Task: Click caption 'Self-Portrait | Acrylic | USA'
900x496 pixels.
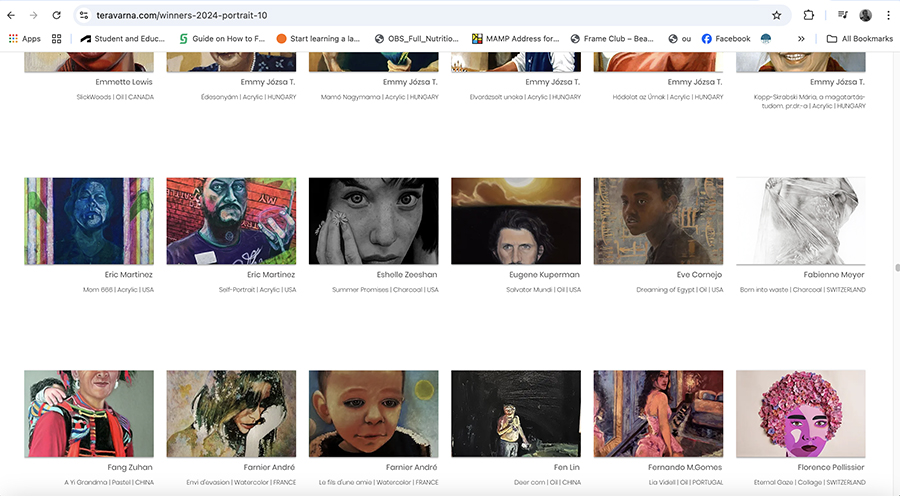Action: (x=257, y=290)
